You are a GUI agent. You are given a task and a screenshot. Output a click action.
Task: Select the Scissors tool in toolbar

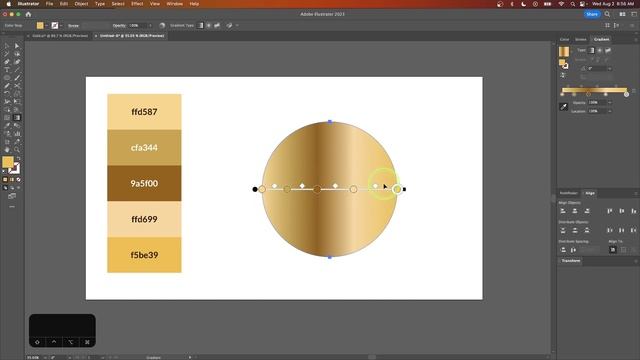coord(17,86)
